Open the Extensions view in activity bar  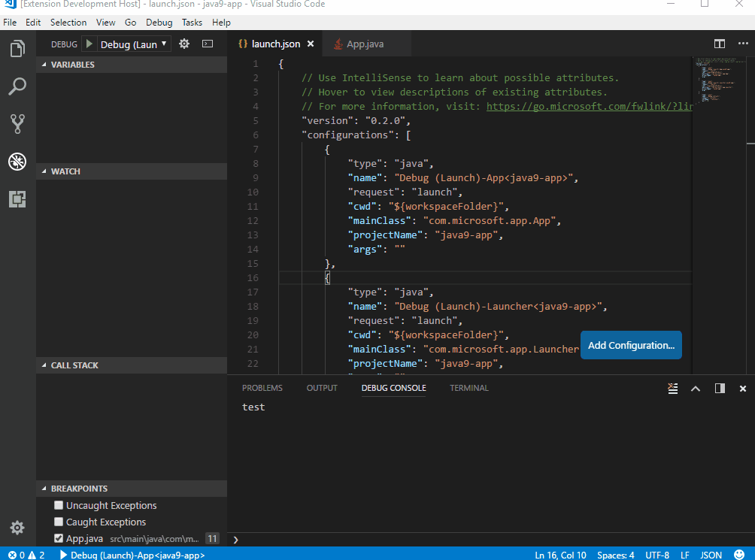(17, 199)
